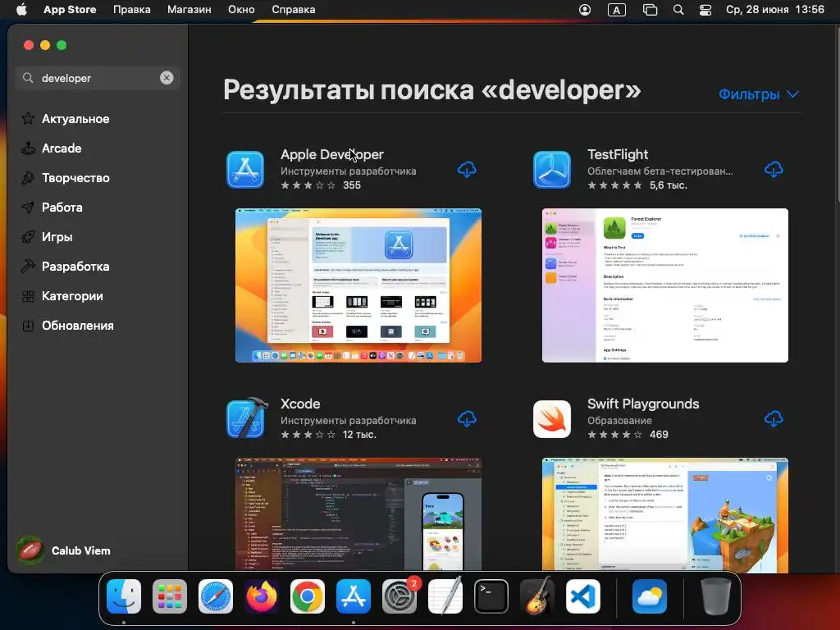Screen dimensions: 840x630
Task: Open the TestFlight title link
Action: tap(618, 154)
